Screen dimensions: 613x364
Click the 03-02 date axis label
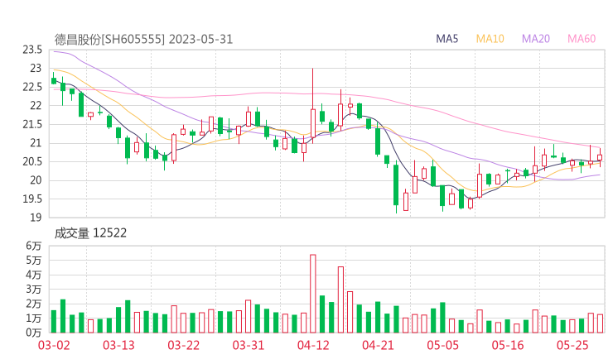[54, 345]
